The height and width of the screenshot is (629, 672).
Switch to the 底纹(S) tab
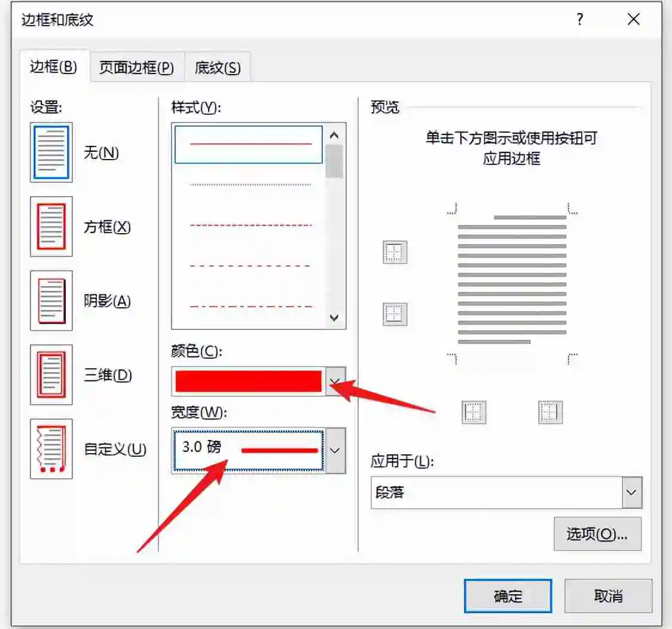coord(218,68)
